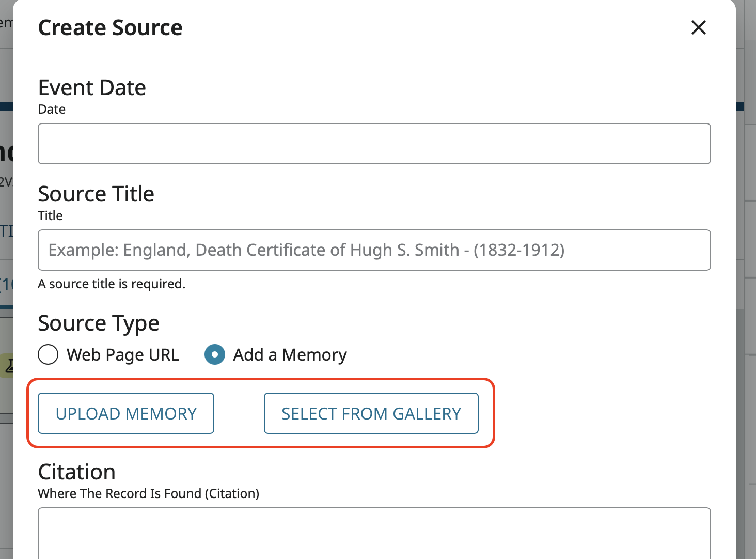Click the Upload Memory button
The image size is (756, 559).
coord(126,413)
